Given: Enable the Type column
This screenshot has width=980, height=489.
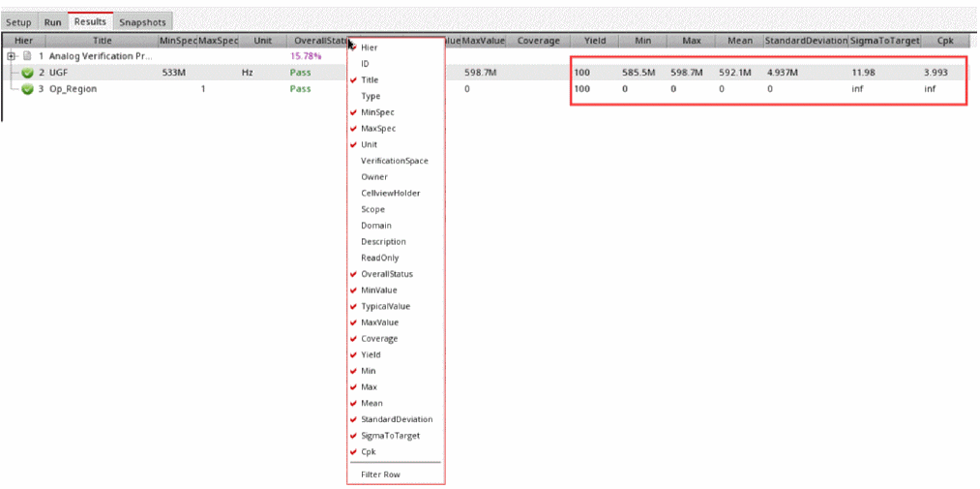Looking at the screenshot, I should tap(396, 96).
